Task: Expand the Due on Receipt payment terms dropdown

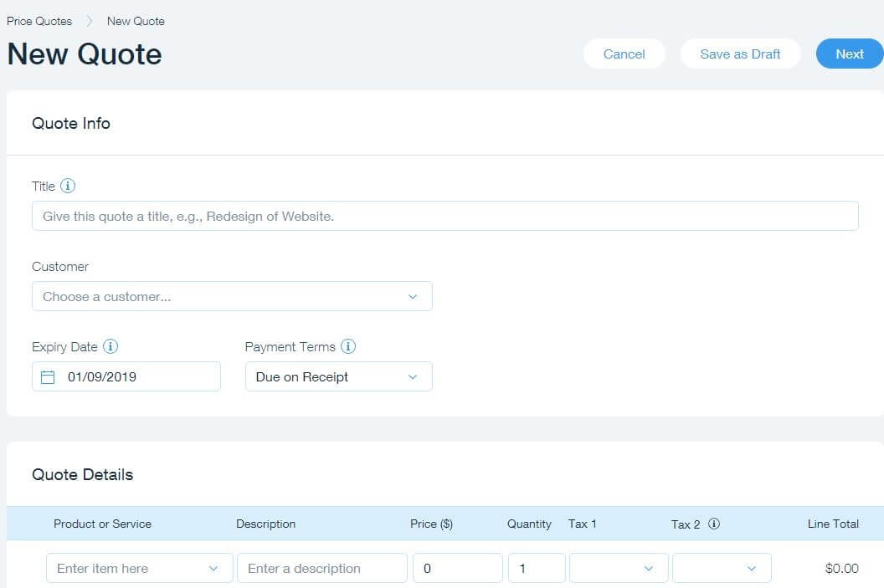Action: click(x=338, y=376)
